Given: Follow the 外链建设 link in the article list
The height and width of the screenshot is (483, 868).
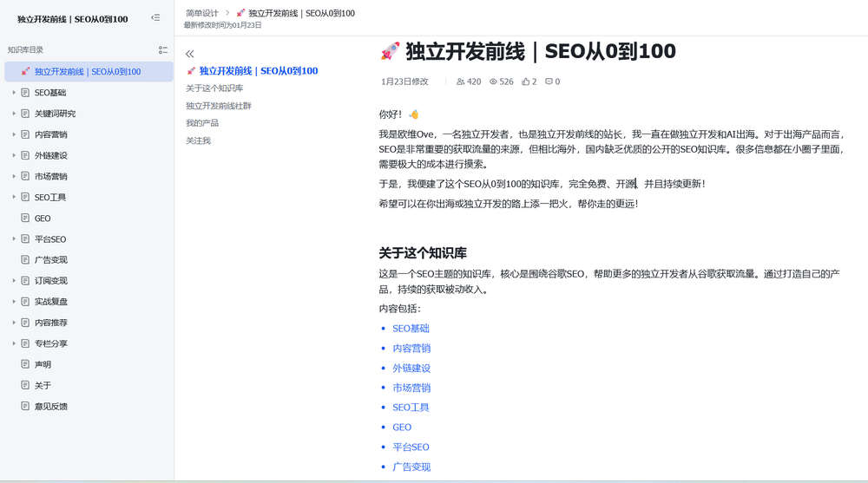Looking at the screenshot, I should [411, 368].
